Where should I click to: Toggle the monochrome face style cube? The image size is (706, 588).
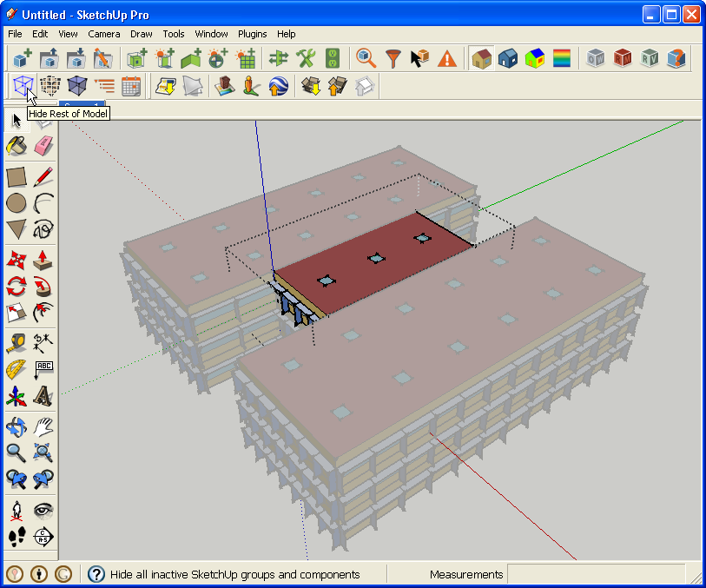77,86
